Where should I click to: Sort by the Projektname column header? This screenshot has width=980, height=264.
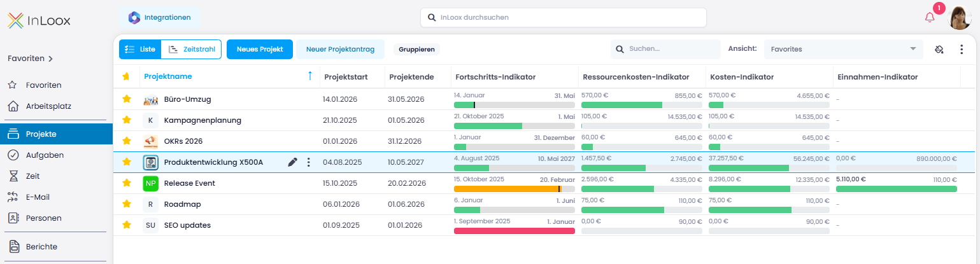pos(168,77)
